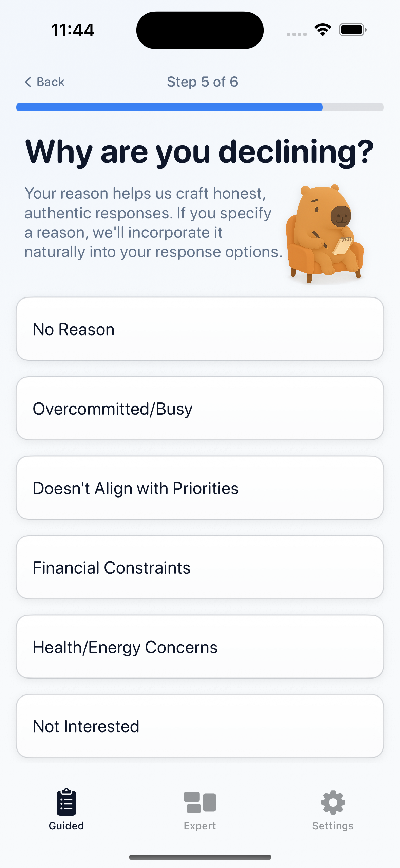Viewport: 400px width, 868px height.
Task: Tap the back chevron arrow icon
Action: tap(28, 82)
